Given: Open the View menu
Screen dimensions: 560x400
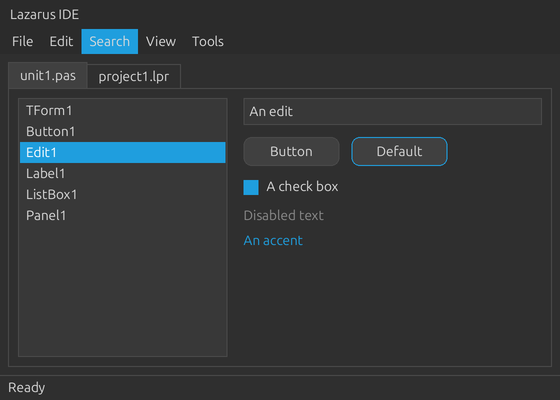Looking at the screenshot, I should click(161, 41).
